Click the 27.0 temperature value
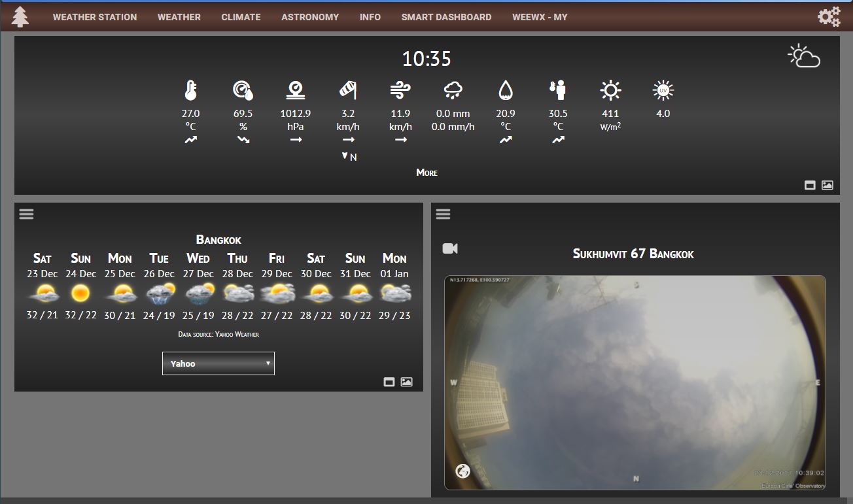This screenshot has height=504, width=853. 190,114
